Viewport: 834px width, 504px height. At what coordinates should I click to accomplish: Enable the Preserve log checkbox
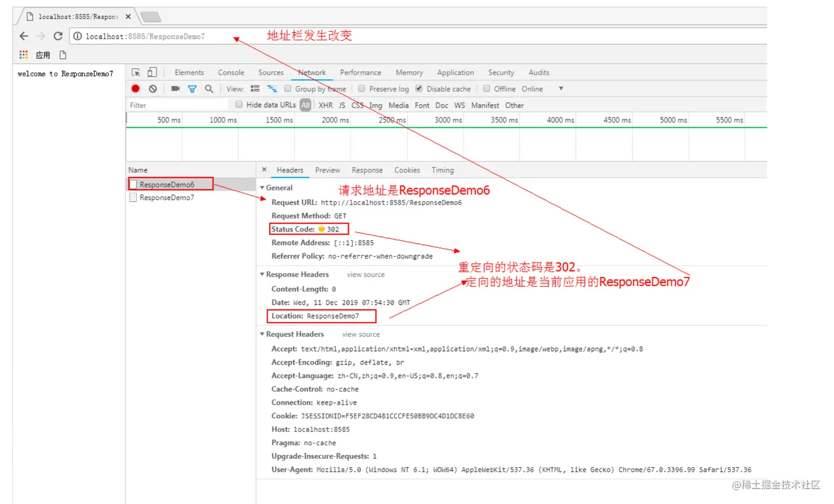coord(362,88)
